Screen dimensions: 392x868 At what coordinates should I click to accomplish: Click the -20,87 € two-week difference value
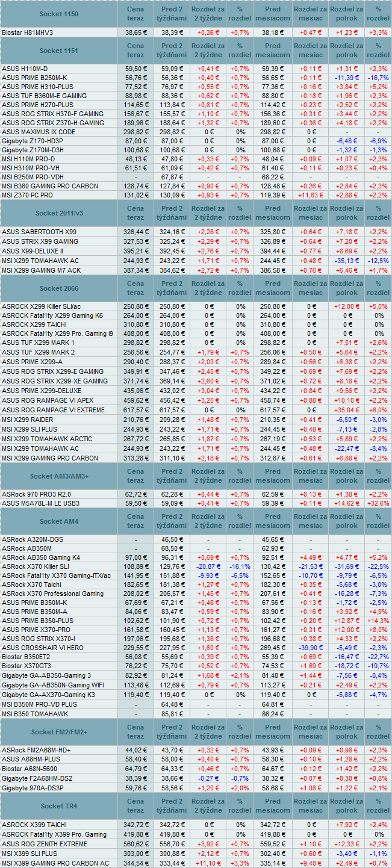pos(208,567)
